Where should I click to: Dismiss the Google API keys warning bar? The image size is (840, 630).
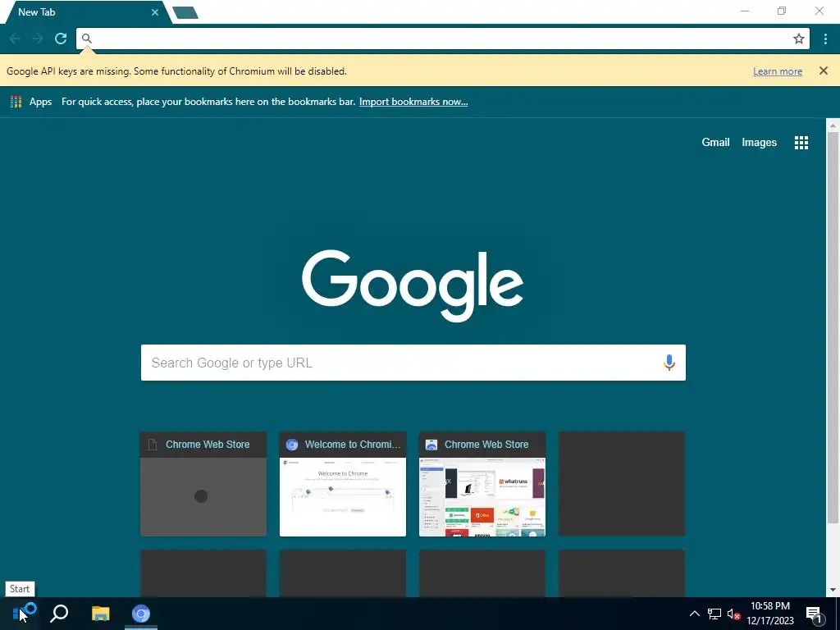click(x=824, y=71)
